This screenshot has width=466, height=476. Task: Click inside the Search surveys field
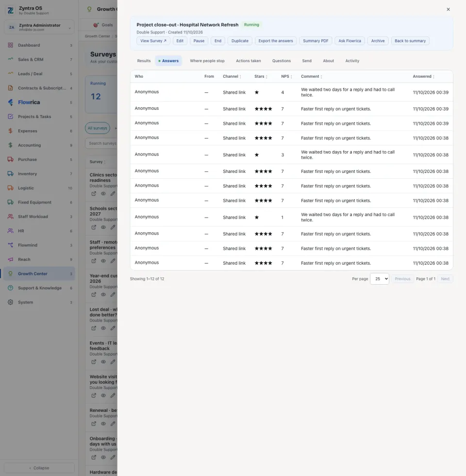click(x=101, y=143)
